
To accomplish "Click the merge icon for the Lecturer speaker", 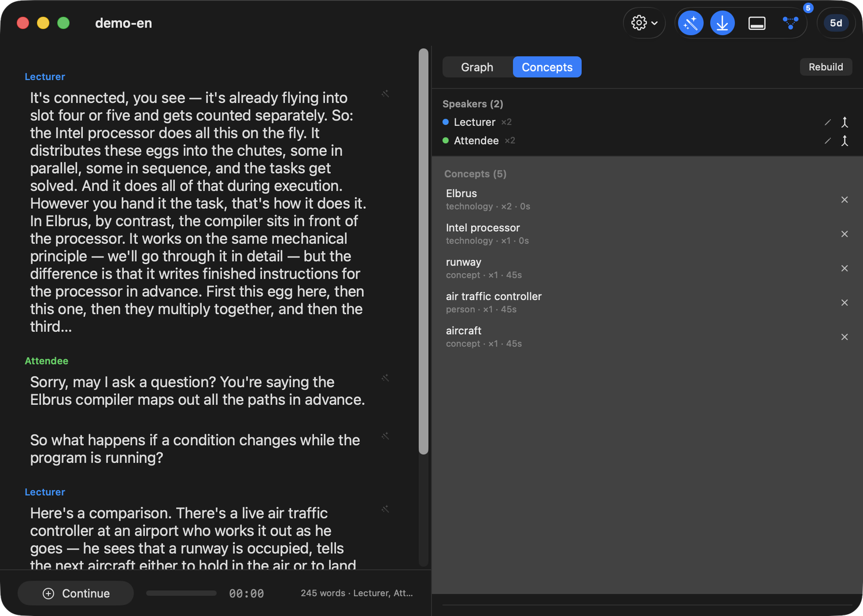I will pyautogui.click(x=845, y=123).
